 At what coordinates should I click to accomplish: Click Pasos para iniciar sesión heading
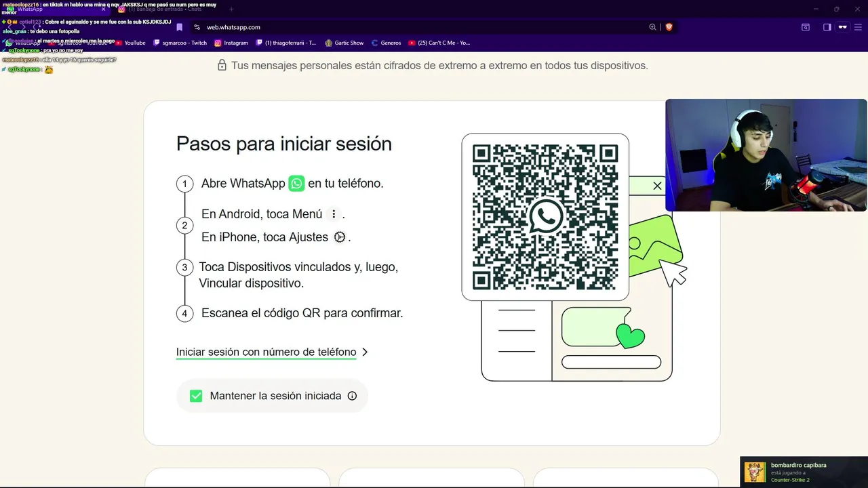tap(284, 144)
